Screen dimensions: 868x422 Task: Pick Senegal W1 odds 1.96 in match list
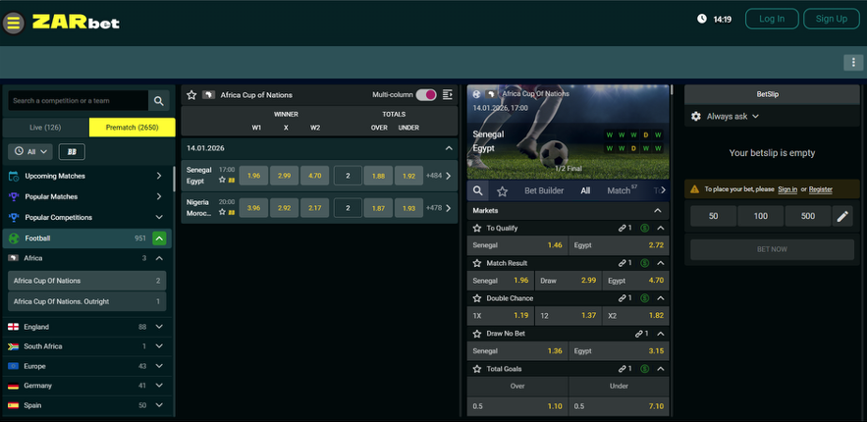253,176
